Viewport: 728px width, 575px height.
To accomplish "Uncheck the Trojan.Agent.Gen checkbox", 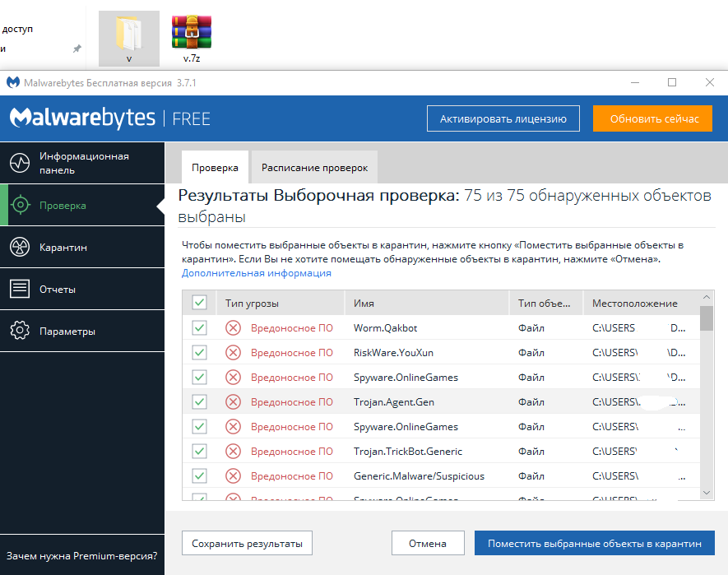I will point(200,401).
